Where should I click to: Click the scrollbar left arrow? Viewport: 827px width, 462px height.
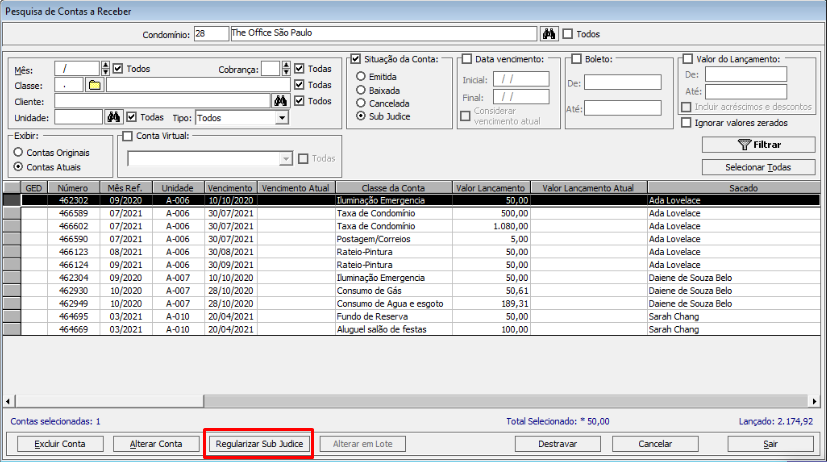(x=8, y=401)
